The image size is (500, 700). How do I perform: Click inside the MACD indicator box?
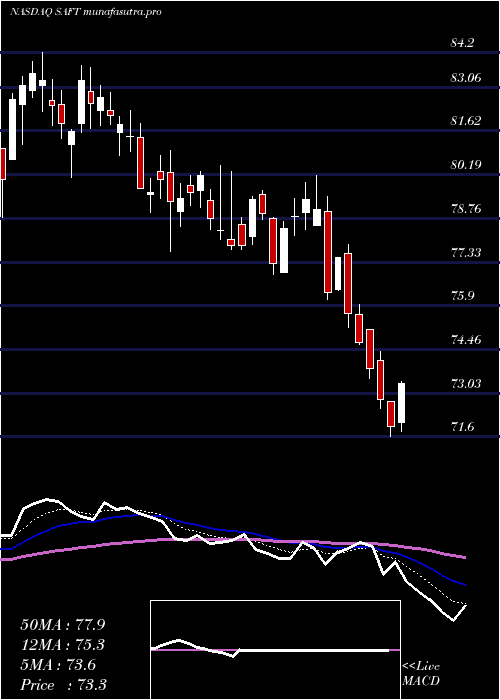click(x=275, y=650)
